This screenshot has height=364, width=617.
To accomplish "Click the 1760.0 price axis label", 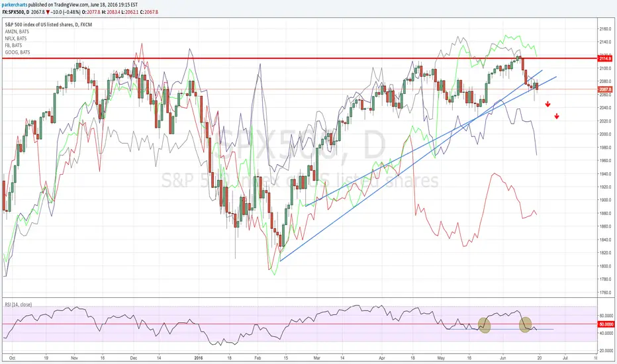I will tap(605, 293).
